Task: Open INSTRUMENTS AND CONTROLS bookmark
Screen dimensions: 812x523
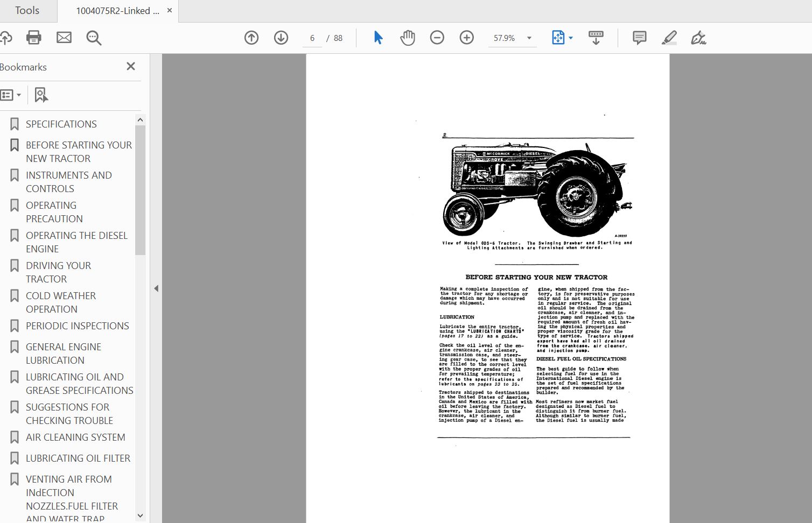Action: pos(69,182)
